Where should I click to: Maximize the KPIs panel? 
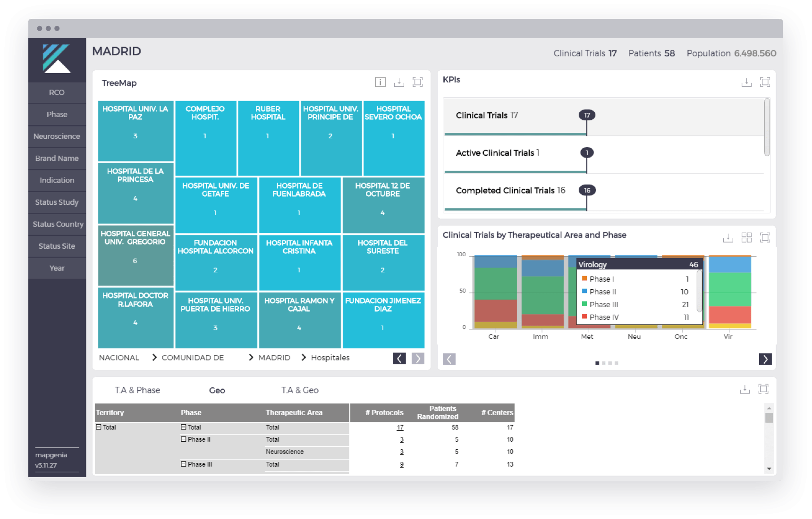(x=765, y=82)
